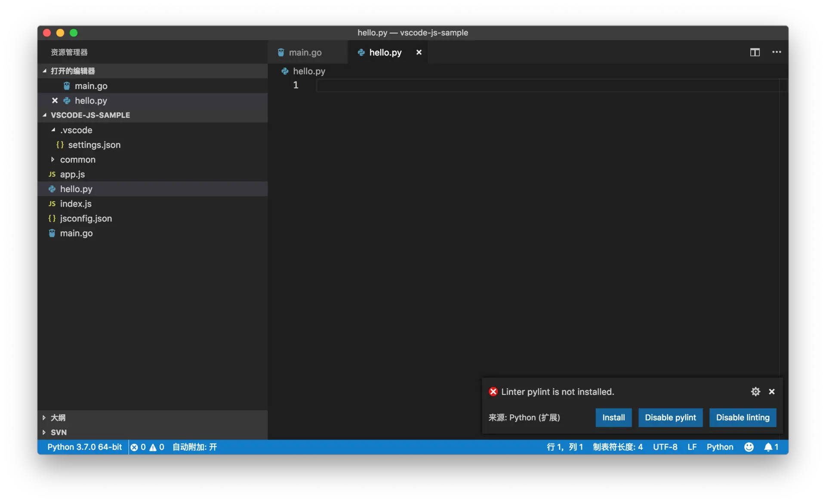Open the editor more actions ellipsis

point(777,52)
